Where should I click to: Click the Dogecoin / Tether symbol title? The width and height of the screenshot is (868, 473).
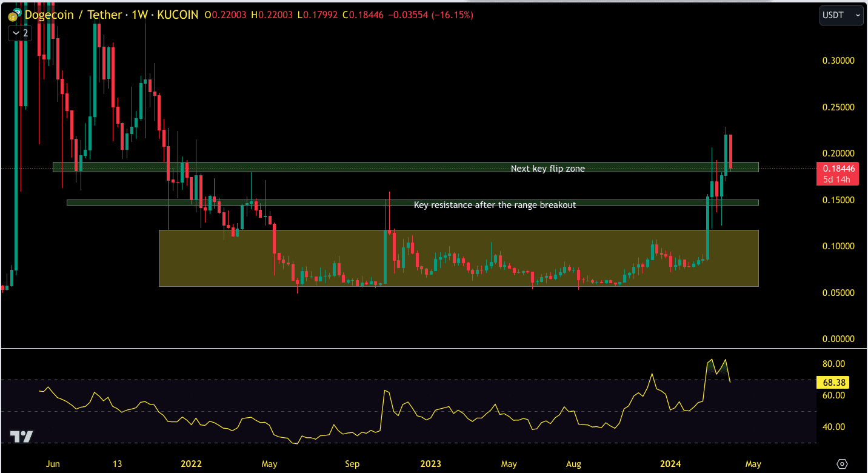tap(73, 15)
